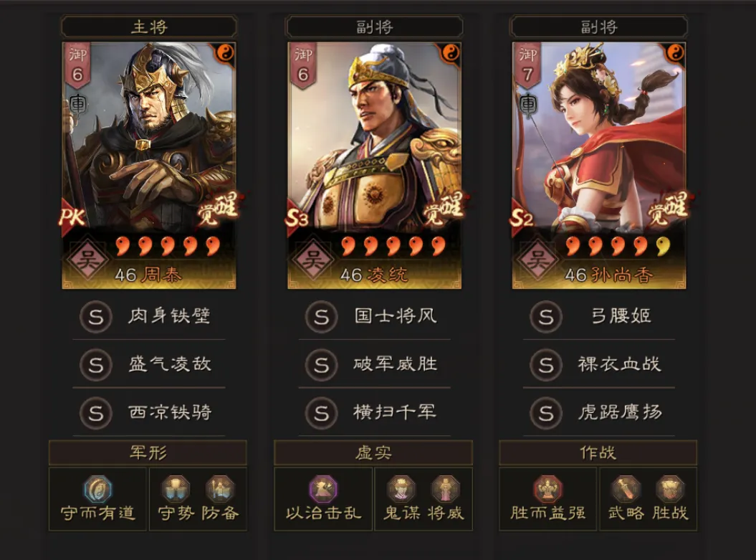Select the 防备 tactic icon
The image size is (756, 560).
[220, 489]
